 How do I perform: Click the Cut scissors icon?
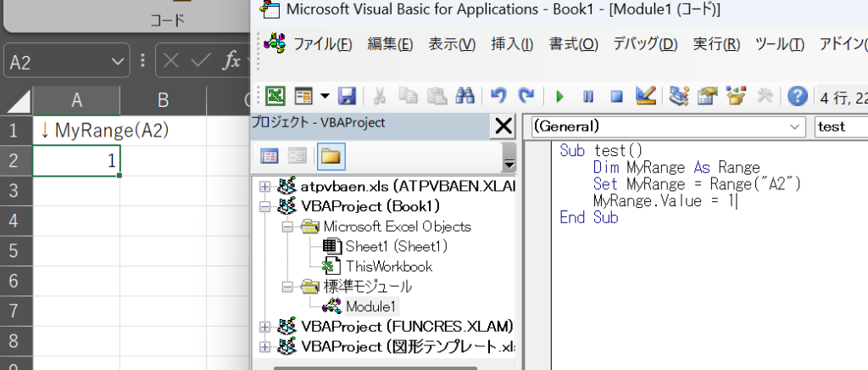pyautogui.click(x=379, y=97)
